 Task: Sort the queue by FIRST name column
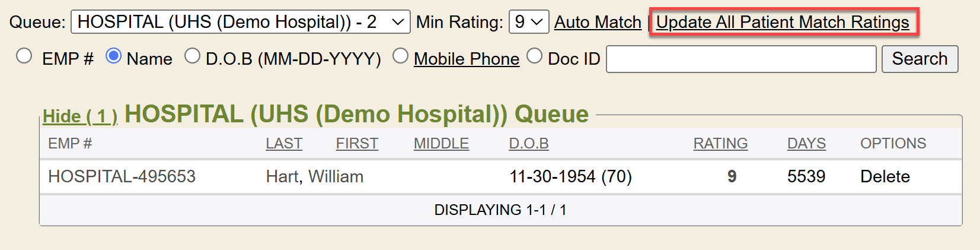point(357,144)
